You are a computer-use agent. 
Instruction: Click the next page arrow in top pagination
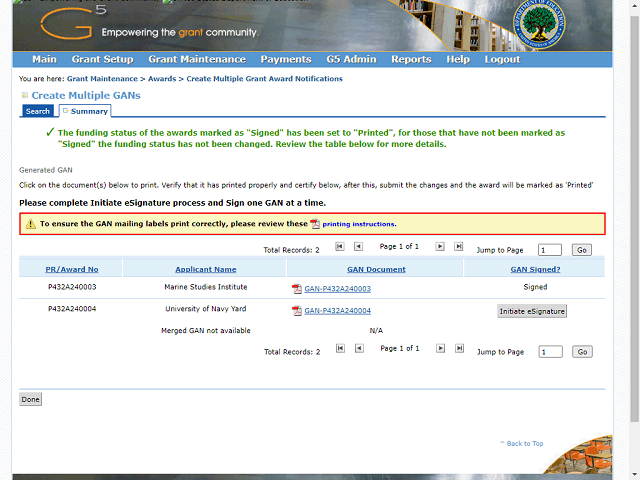[x=439, y=246]
